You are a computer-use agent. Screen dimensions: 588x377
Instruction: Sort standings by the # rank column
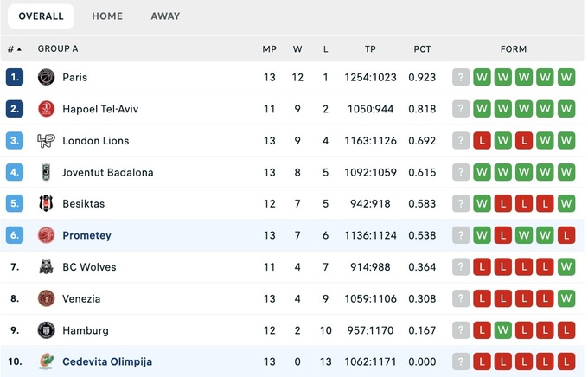tap(15, 49)
